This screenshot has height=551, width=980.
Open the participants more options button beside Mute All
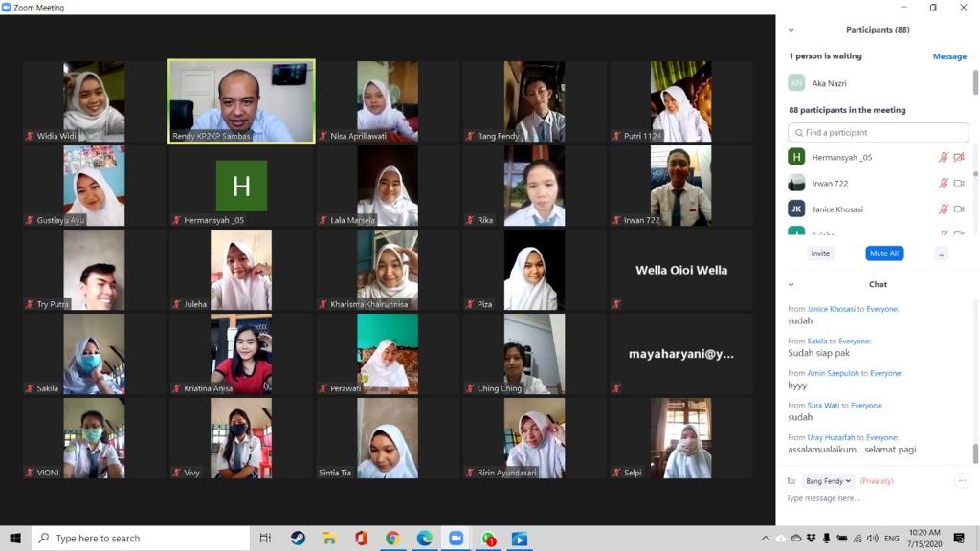[x=942, y=253]
